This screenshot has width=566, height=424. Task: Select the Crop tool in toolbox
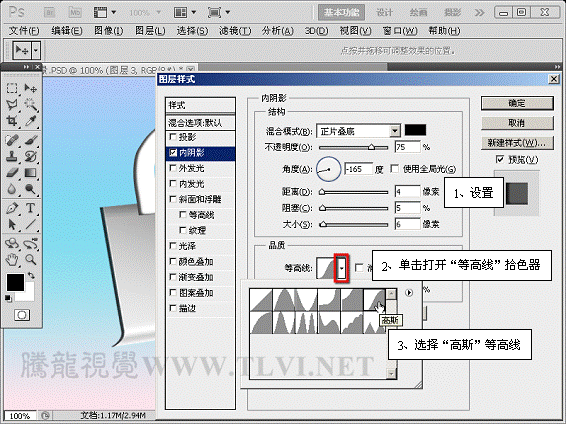[x=12, y=120]
